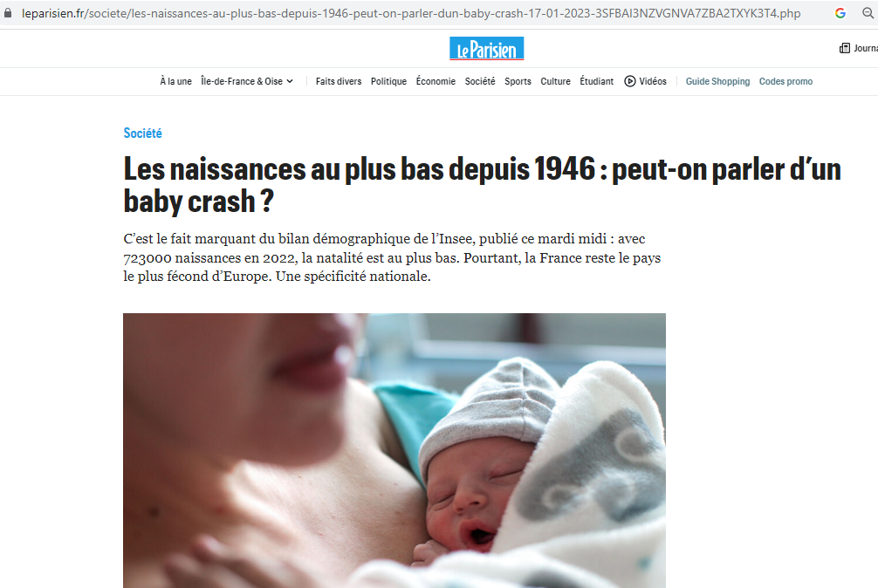Click the URL in the address bar

411,13
